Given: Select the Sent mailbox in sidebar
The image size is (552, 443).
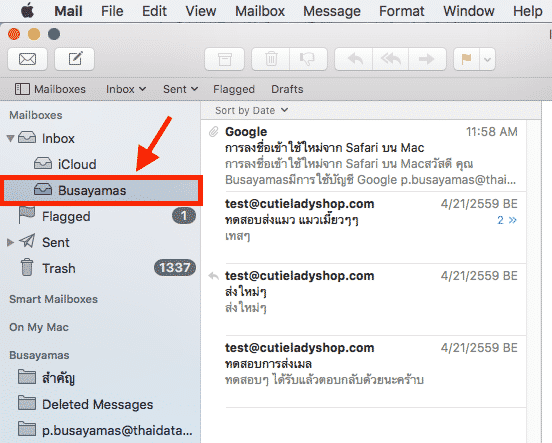Looking at the screenshot, I should click(x=101, y=242).
